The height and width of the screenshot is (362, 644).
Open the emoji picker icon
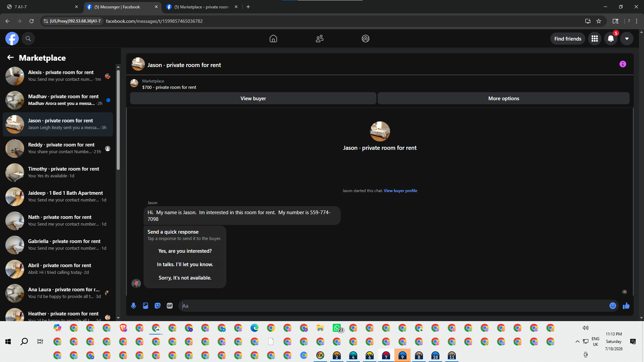tap(613, 306)
